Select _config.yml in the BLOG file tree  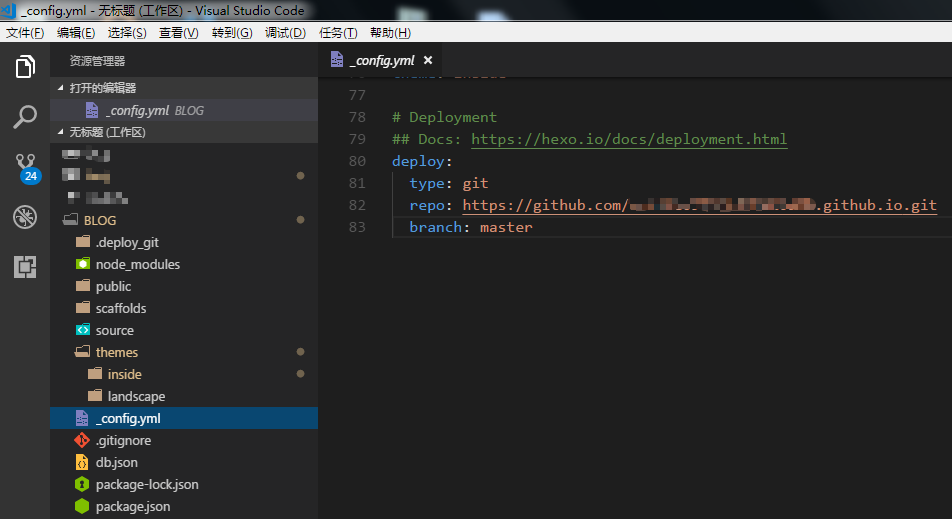184,418
